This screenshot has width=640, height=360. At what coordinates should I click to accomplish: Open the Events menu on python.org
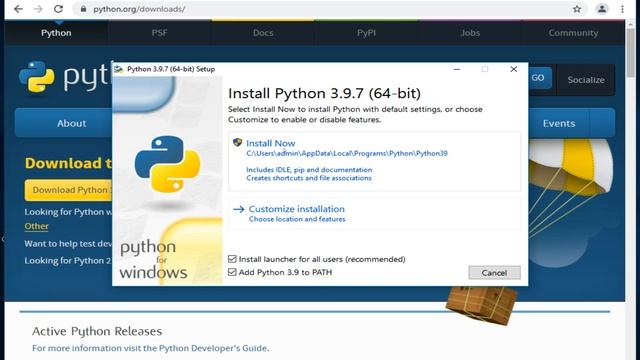coord(559,123)
